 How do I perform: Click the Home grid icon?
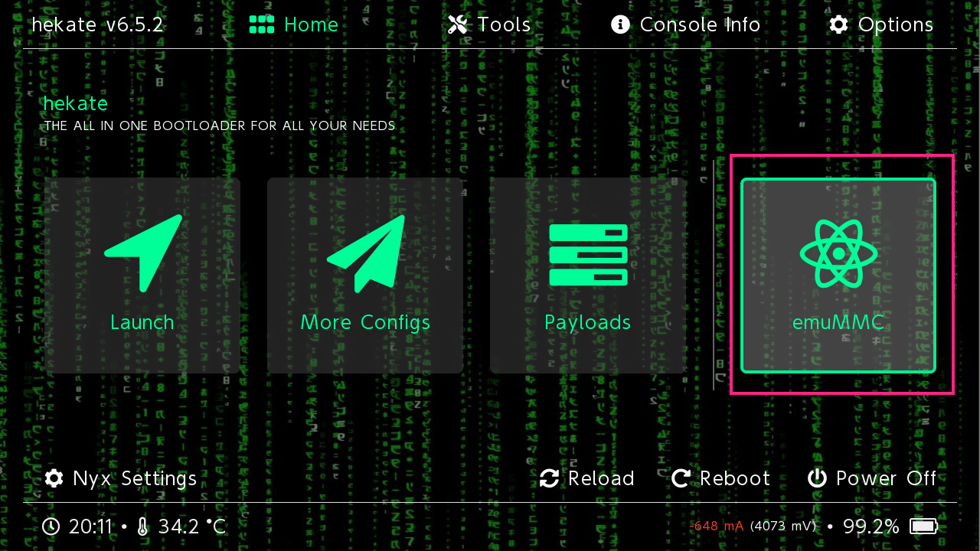pos(262,24)
